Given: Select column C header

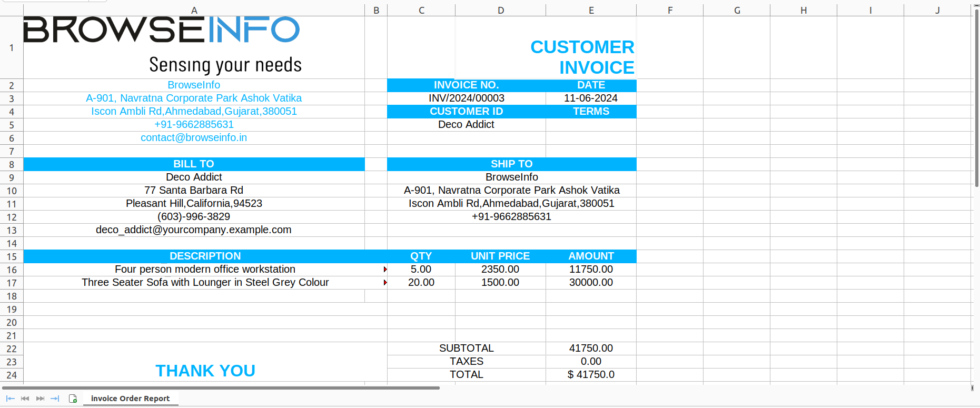Looking at the screenshot, I should coord(421,11).
